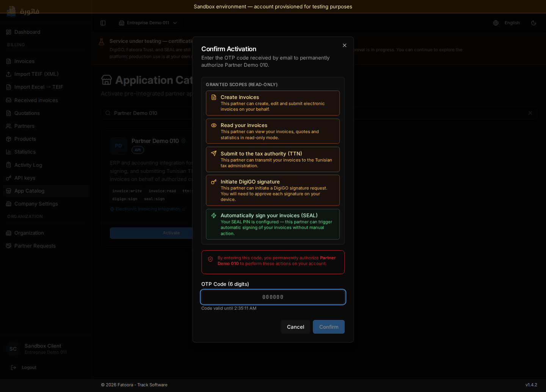Click the globe language icon
The image size is (546, 392).
[x=496, y=23]
